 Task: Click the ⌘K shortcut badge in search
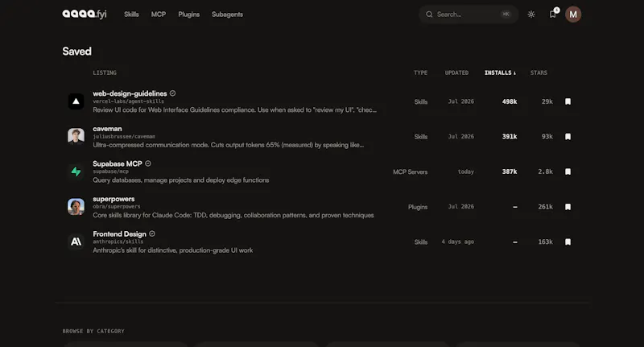point(506,14)
